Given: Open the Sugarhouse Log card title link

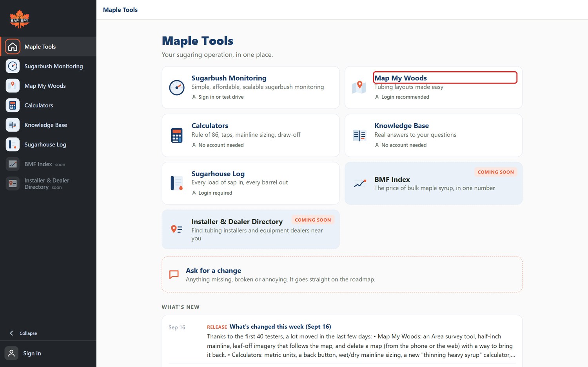Looking at the screenshot, I should point(218,174).
